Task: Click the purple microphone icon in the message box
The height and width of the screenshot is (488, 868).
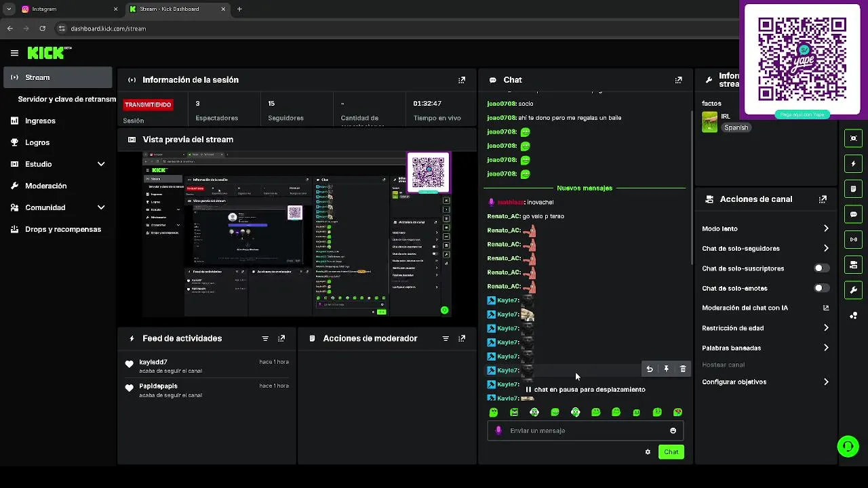Action: [x=498, y=430]
